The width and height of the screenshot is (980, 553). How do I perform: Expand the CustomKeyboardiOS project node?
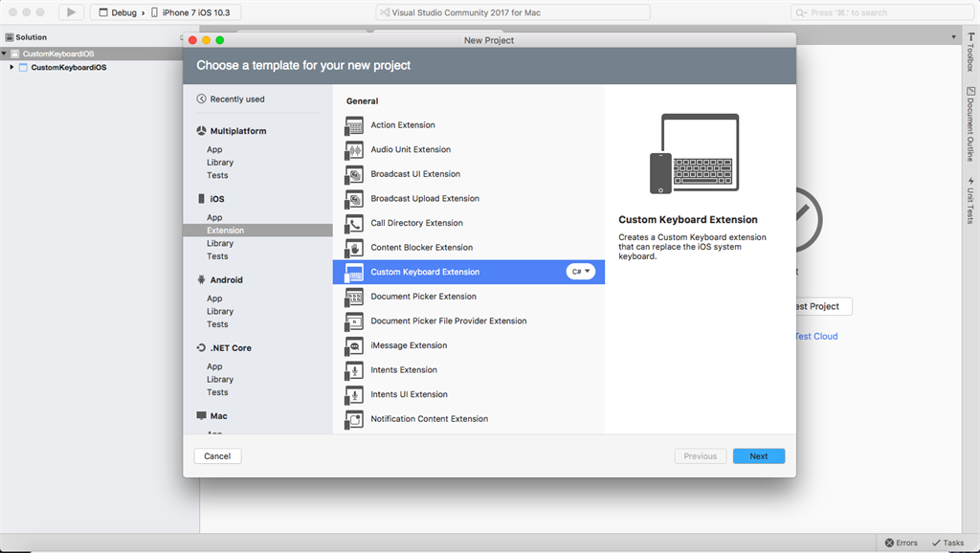click(11, 67)
